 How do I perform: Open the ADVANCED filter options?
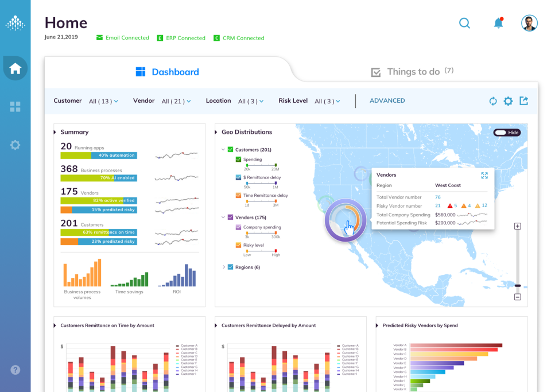pyautogui.click(x=387, y=100)
